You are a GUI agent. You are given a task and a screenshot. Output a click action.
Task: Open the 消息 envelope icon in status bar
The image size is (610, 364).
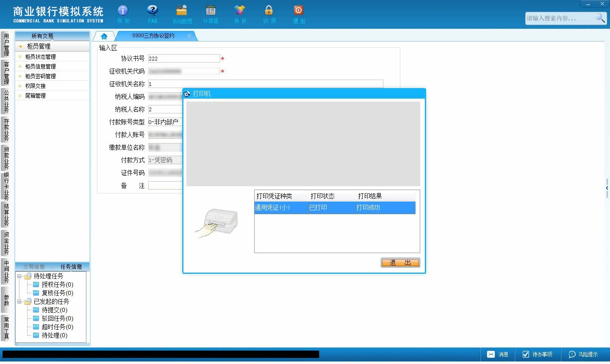(491, 354)
